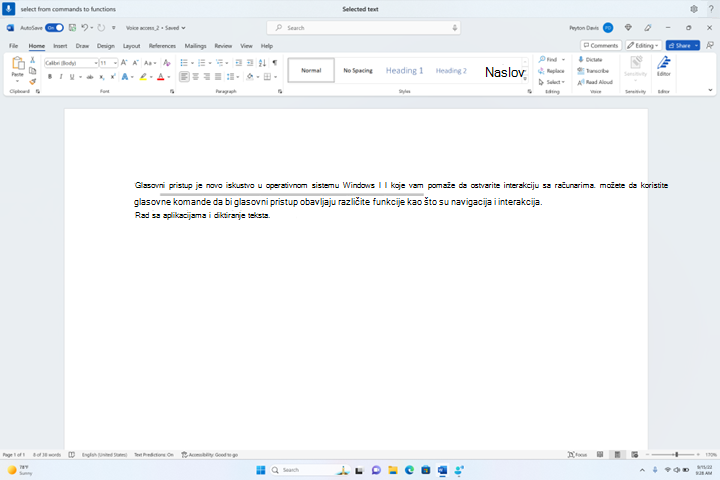The width and height of the screenshot is (720, 480).
Task: Apply red font color
Action: click(161, 77)
